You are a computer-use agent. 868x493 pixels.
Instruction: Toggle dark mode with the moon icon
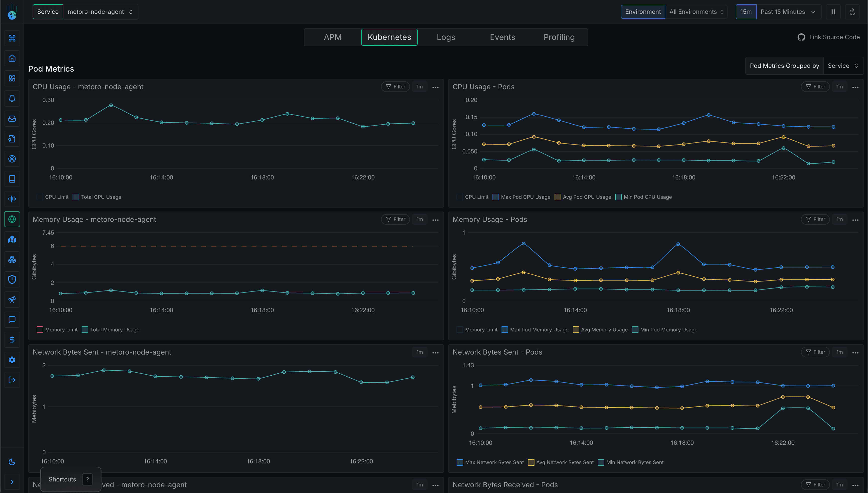12,462
